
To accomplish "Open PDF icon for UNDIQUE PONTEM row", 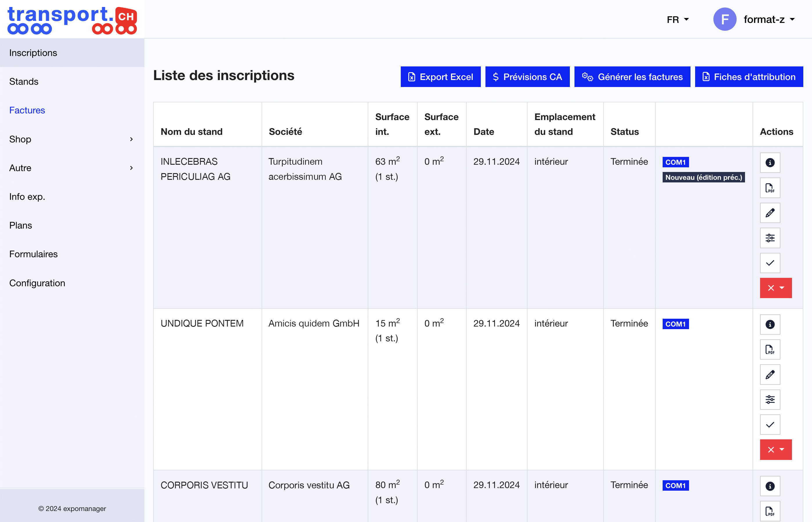I will 770,349.
